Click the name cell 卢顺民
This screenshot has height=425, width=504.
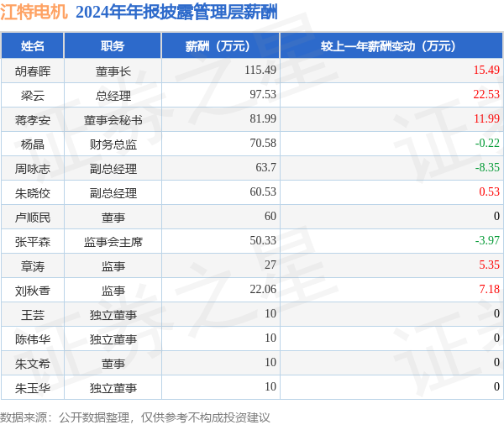pos(33,218)
